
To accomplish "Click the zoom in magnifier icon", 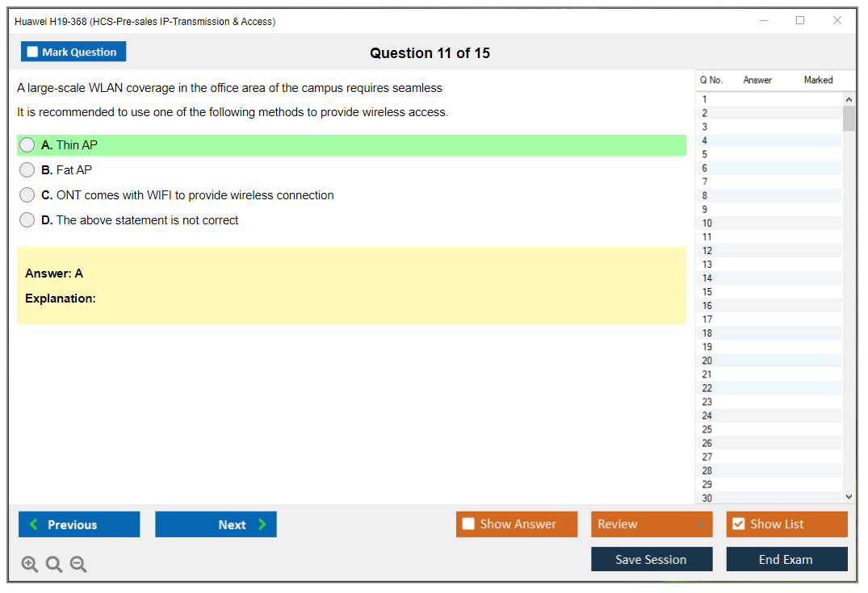I will [29, 565].
